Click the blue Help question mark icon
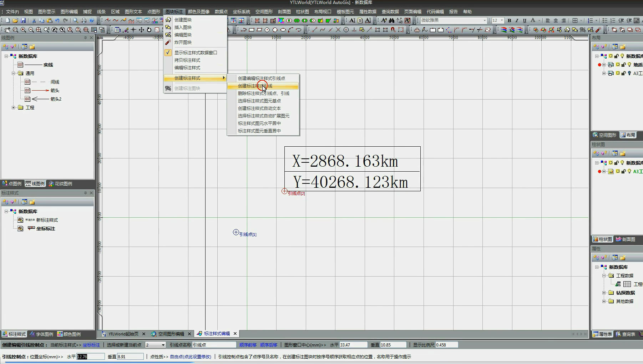The height and width of the screenshot is (364, 643). click(92, 21)
